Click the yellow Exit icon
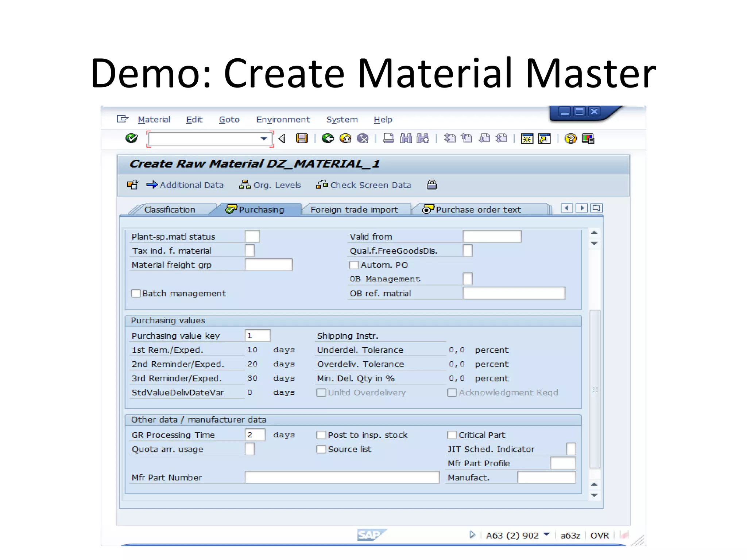 pos(345,139)
